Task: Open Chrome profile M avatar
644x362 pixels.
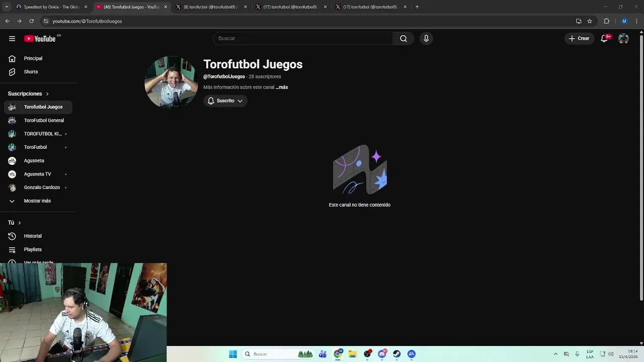Action: (x=624, y=21)
